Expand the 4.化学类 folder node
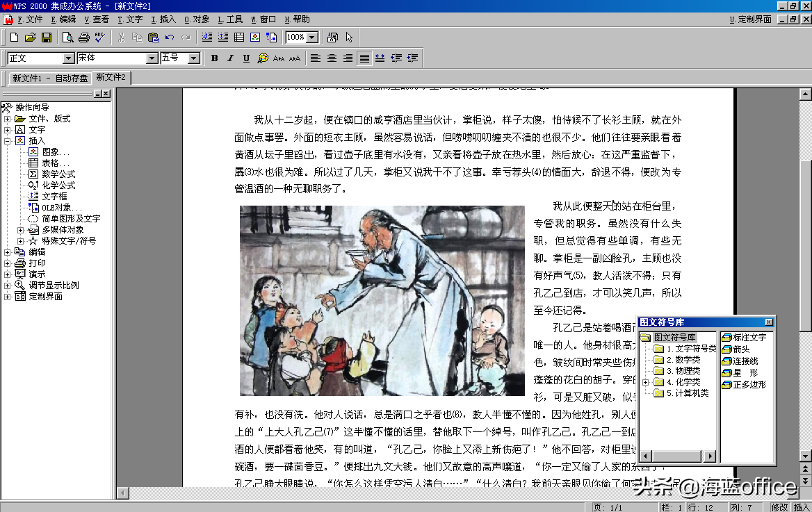Viewport: 812px width, 512px height. coord(646,382)
